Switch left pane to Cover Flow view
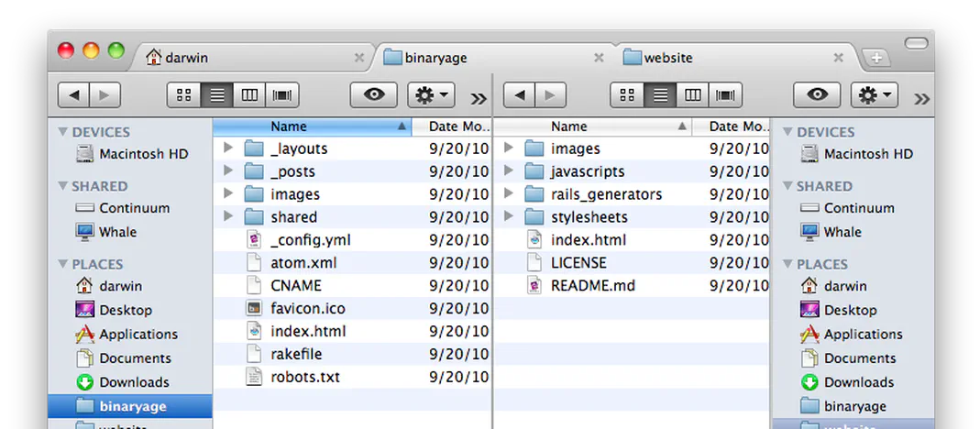Image resolution: width=980 pixels, height=429 pixels. [282, 95]
